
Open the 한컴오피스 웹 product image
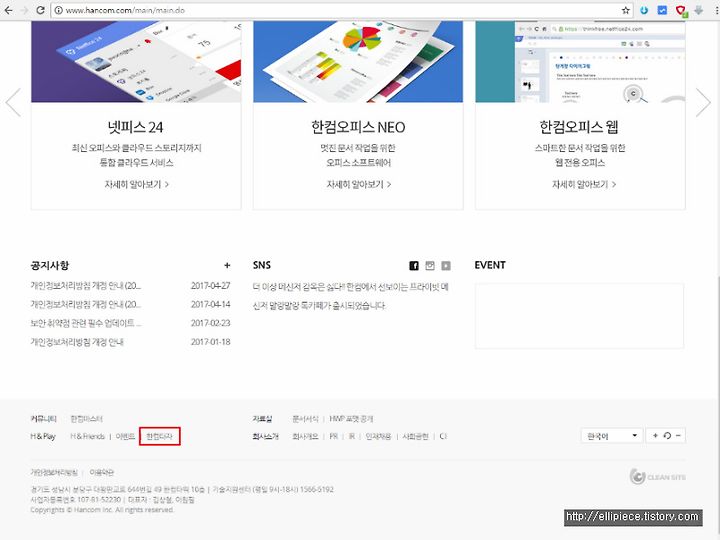click(580, 62)
